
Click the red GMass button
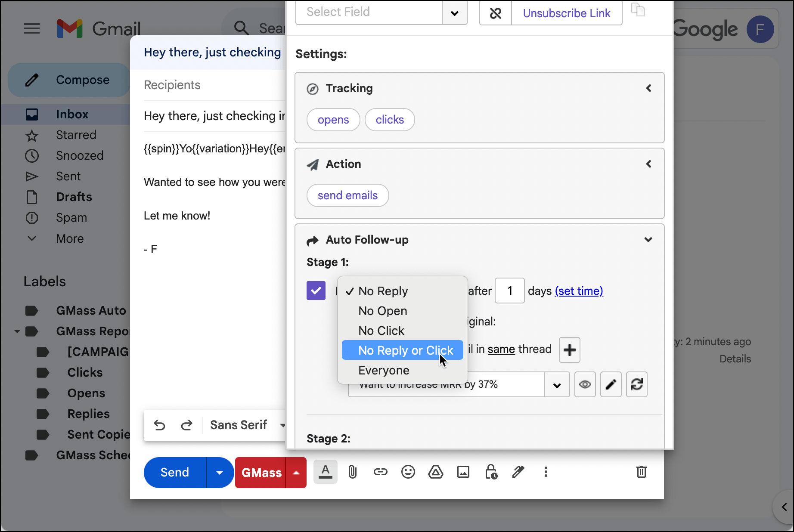click(x=261, y=473)
